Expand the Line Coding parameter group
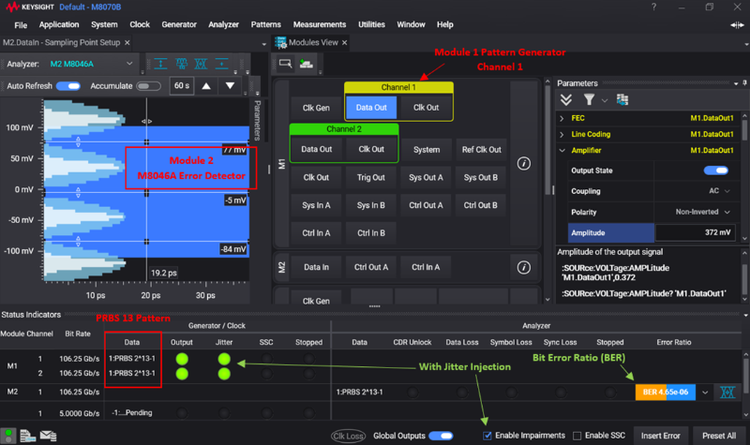750x445 pixels. pyautogui.click(x=562, y=134)
